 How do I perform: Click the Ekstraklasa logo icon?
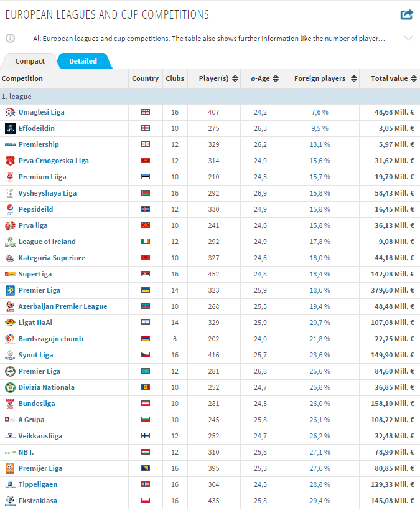(10, 501)
